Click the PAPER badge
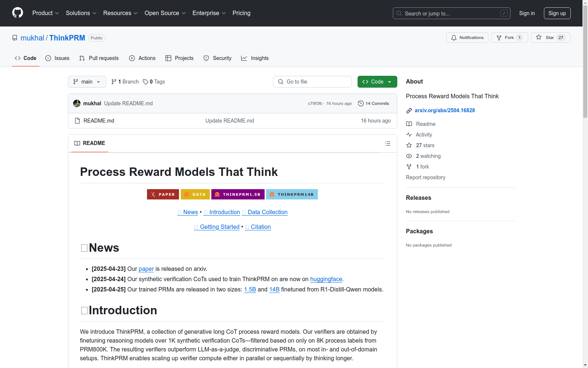Viewport: 588px width, 368px height. [x=163, y=194]
